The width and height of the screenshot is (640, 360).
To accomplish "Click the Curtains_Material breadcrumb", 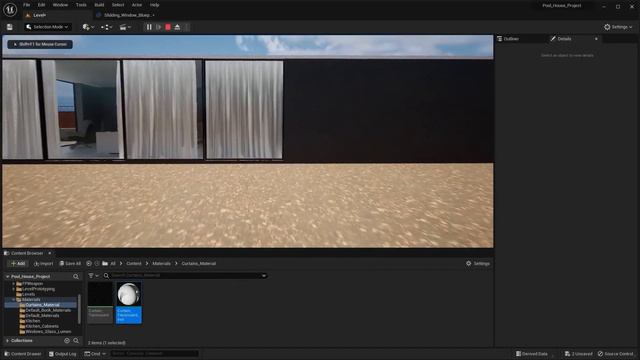I will 199,264.
